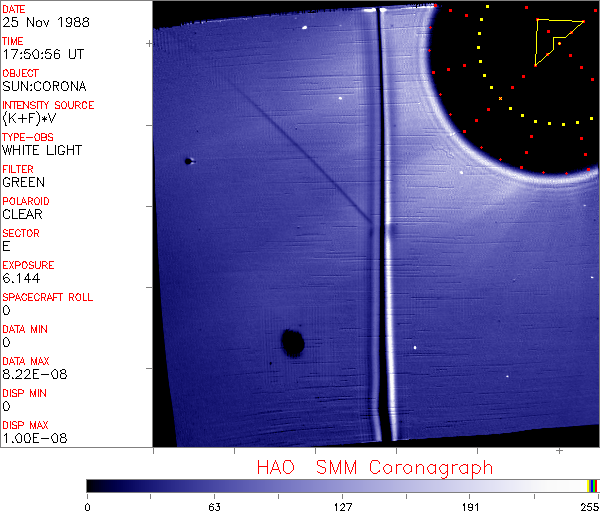
Task: Click the 191 tick label below the color bar
Action: pos(469,505)
